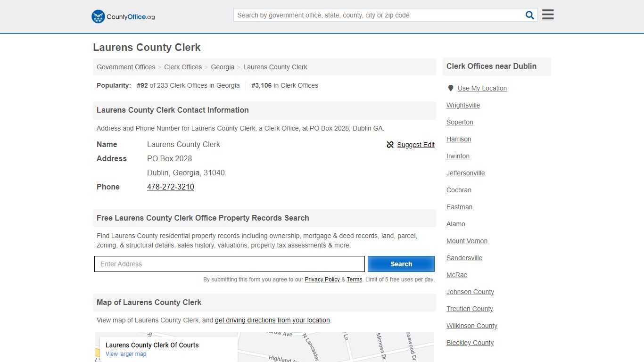
Task: Open Bleckley County clerk offices
Action: tap(470, 343)
